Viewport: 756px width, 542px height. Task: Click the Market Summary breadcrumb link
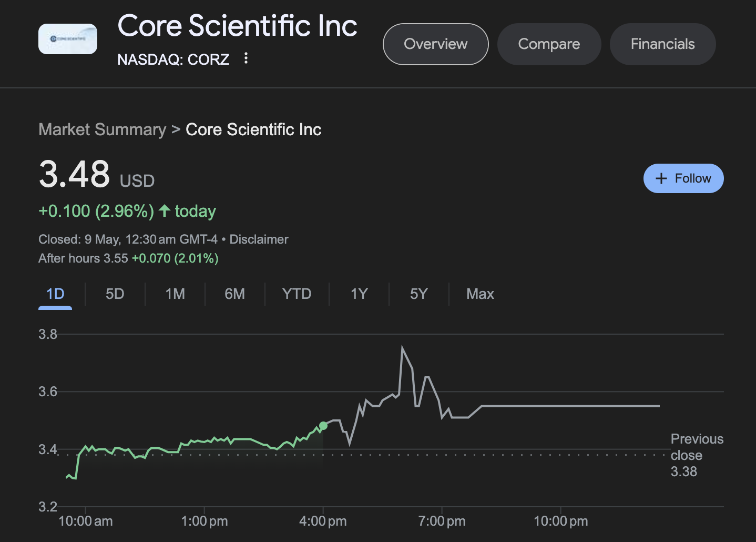click(x=102, y=129)
